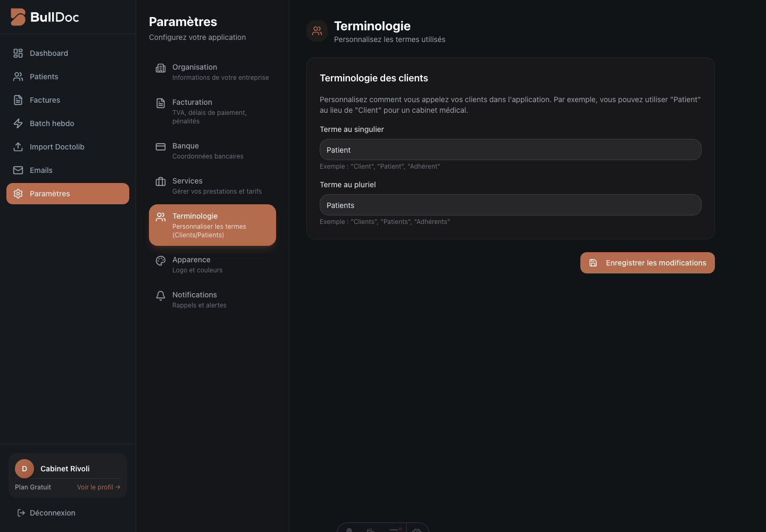The width and height of the screenshot is (766, 532).
Task: Open the Dashboard menu item
Action: click(x=49, y=53)
